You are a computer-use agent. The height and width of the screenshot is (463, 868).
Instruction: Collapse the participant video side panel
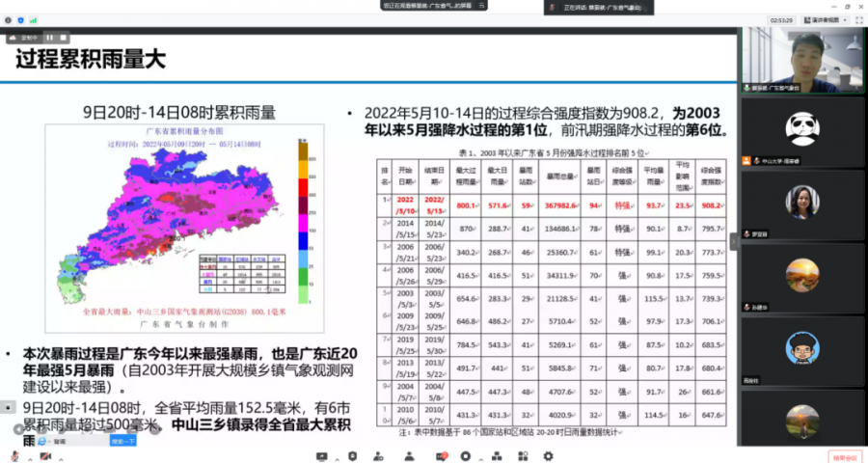click(734, 241)
